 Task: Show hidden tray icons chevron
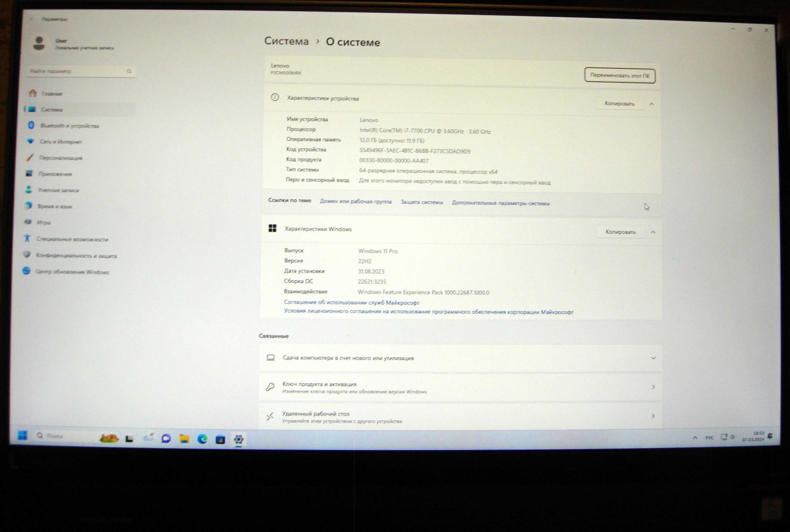(695, 438)
